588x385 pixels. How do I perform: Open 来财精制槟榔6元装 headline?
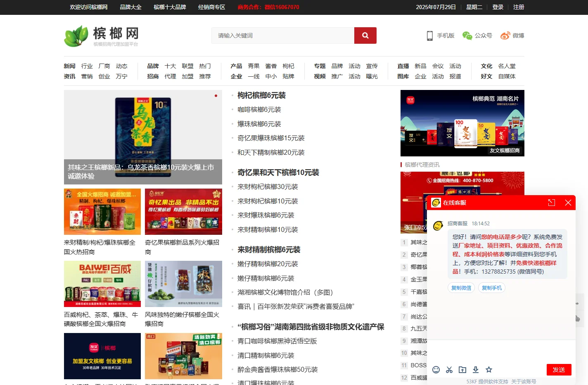(269, 250)
